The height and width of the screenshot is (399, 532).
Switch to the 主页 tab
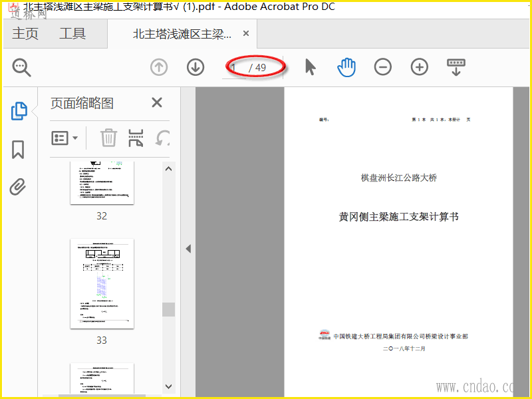(25, 34)
